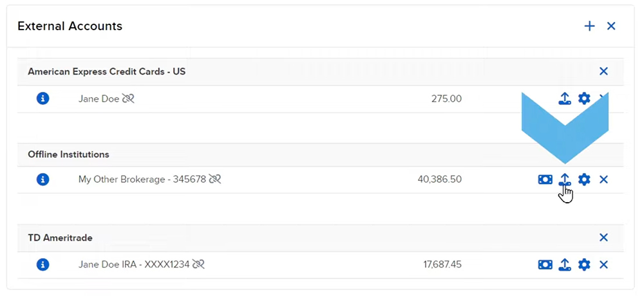Click the broken link icon beside My Other Brokerage
The image size is (644, 296).
point(215,180)
